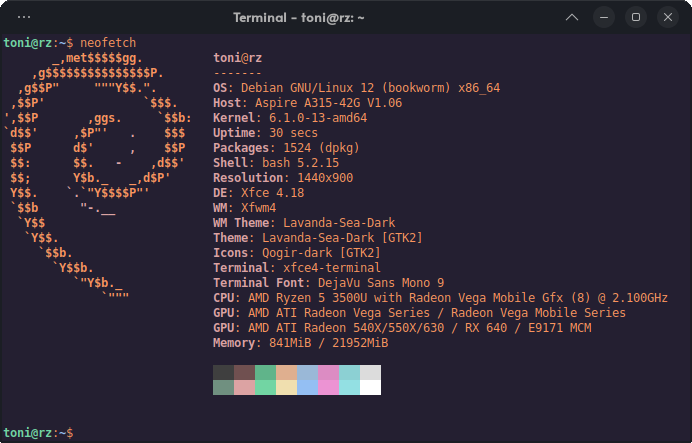The width and height of the screenshot is (692, 443).
Task: Click the Terminal Font DejaVu Sans Mono line
Action: pyautogui.click(x=329, y=283)
